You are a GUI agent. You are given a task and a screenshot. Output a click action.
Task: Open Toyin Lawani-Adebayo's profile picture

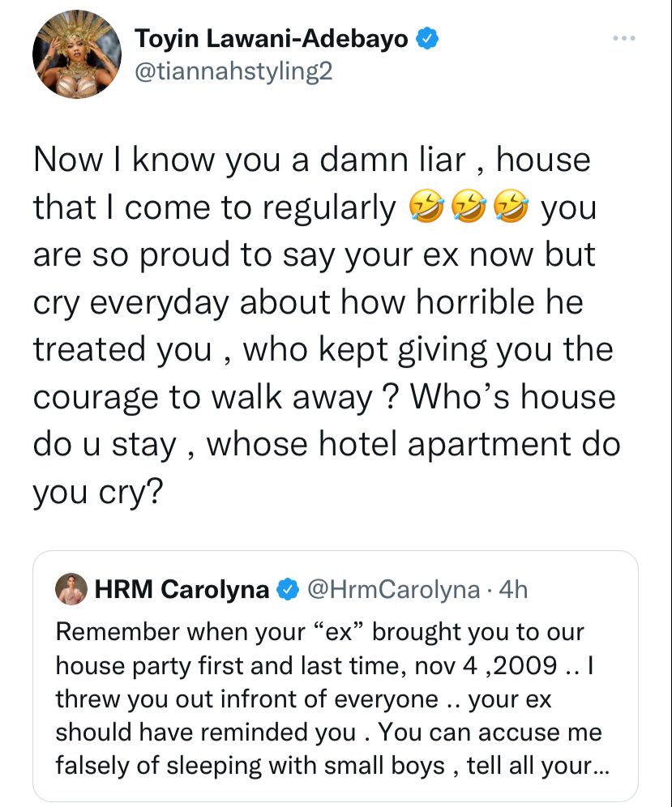[x=77, y=54]
